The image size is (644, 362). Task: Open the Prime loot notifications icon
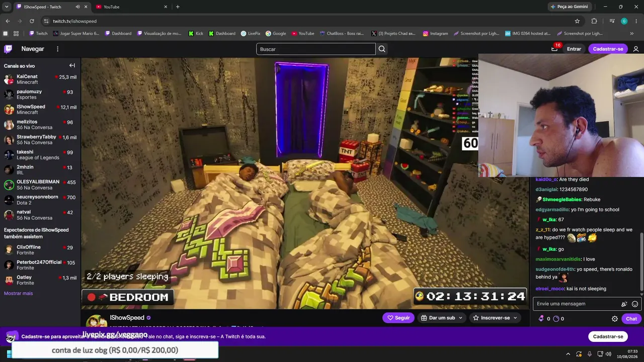pyautogui.click(x=554, y=49)
